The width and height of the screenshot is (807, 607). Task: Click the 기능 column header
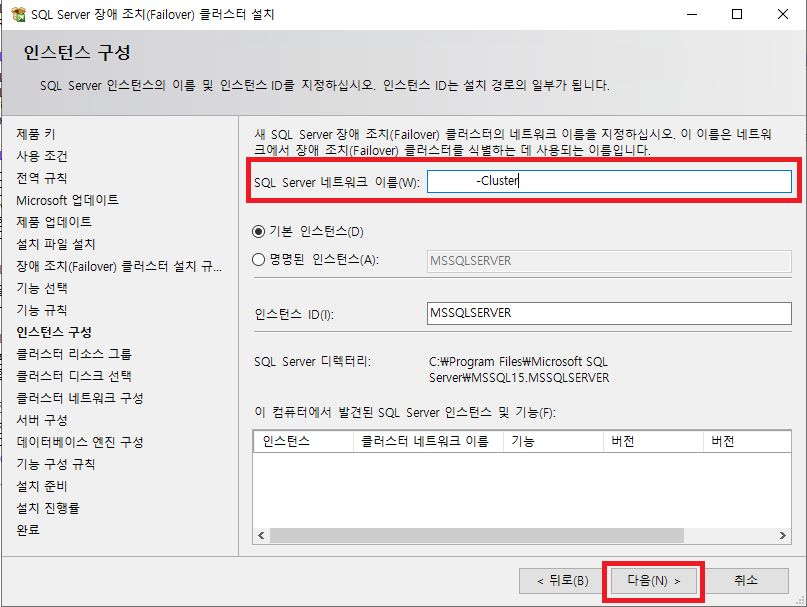(x=553, y=441)
